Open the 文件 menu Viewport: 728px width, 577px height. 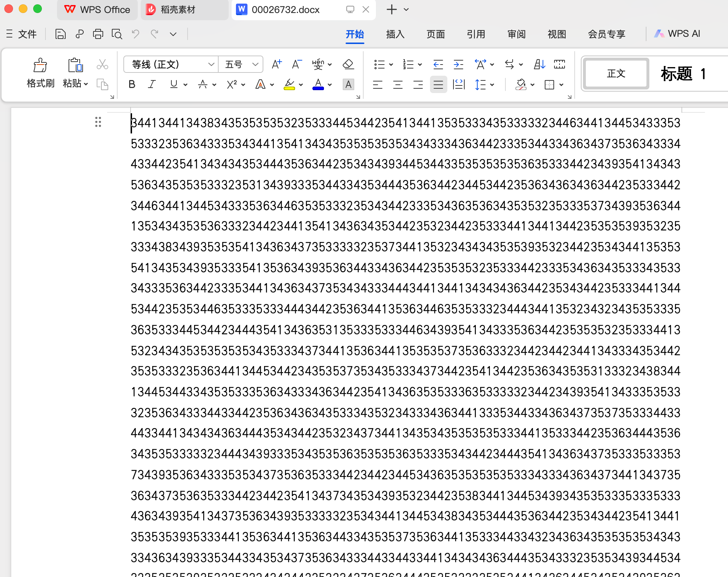click(22, 34)
